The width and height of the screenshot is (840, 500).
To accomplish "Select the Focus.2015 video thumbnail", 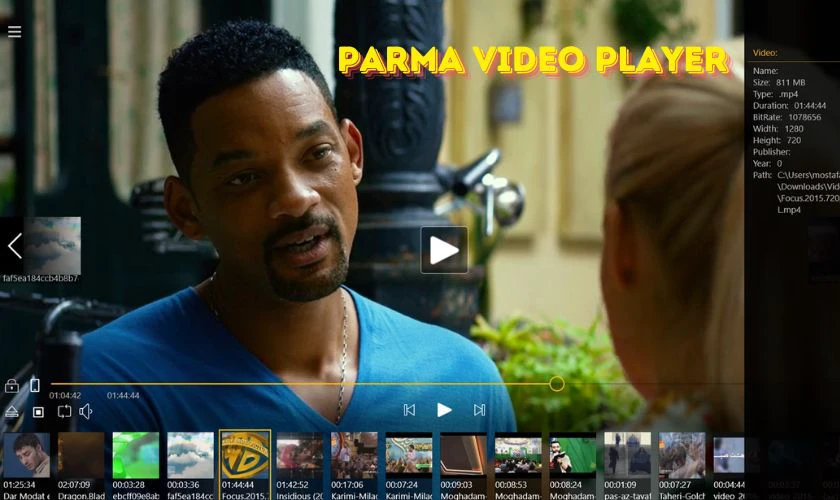I will coord(245,454).
